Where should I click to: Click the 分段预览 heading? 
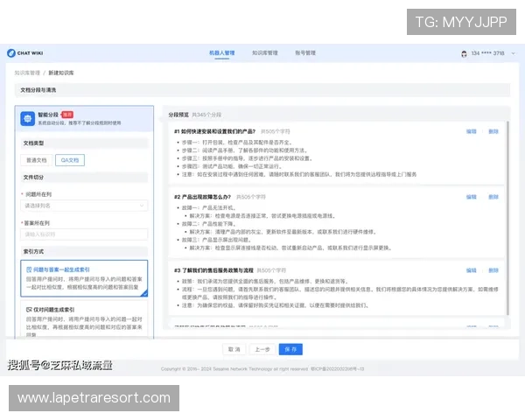click(178, 115)
